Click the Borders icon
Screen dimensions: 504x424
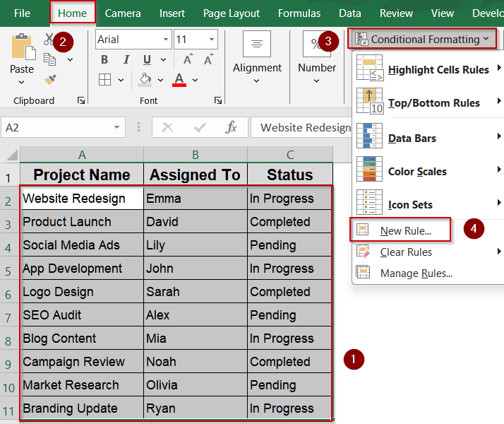(104, 79)
